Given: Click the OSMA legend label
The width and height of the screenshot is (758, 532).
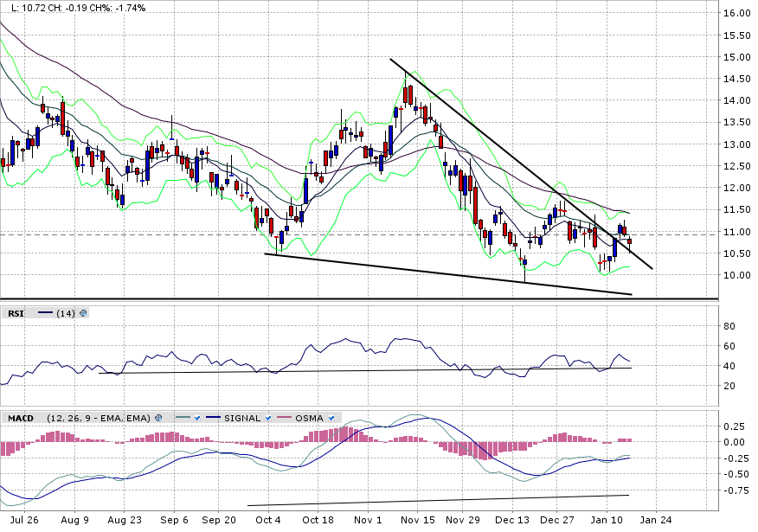Looking at the screenshot, I should tap(311, 418).
